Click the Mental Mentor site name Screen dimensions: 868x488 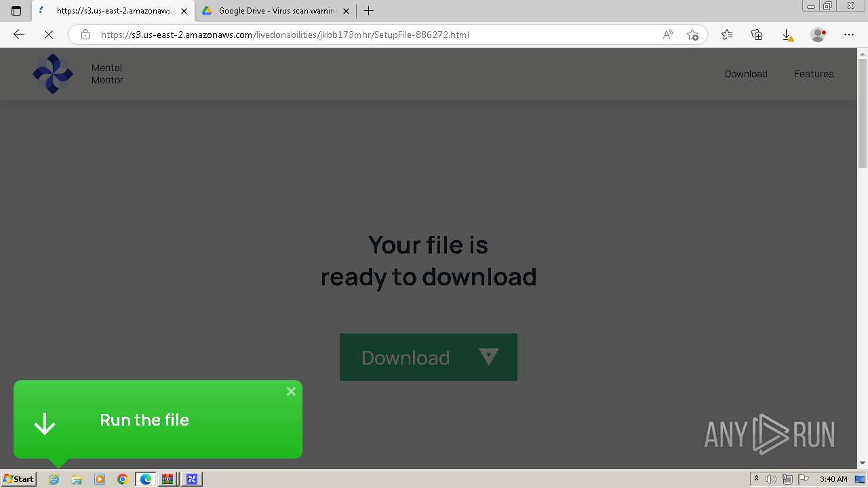coord(107,74)
